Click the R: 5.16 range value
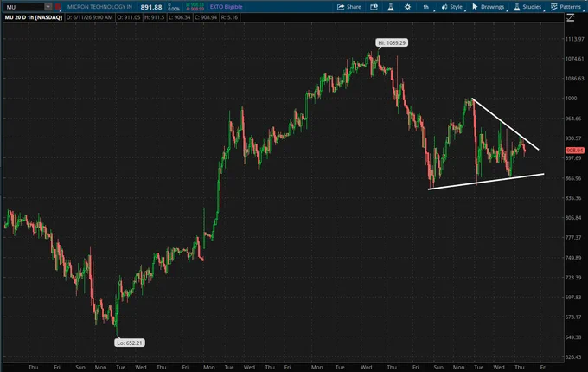 tap(229, 17)
